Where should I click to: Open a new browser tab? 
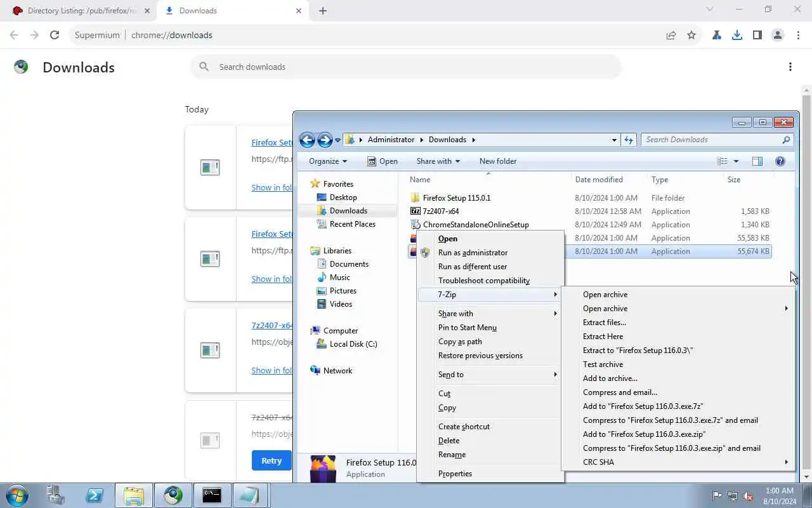click(323, 10)
